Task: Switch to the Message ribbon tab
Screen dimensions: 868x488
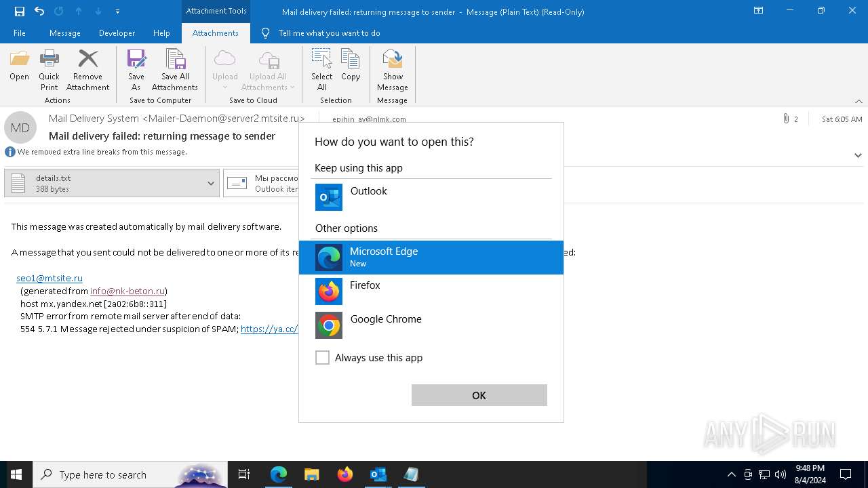Action: [x=65, y=33]
